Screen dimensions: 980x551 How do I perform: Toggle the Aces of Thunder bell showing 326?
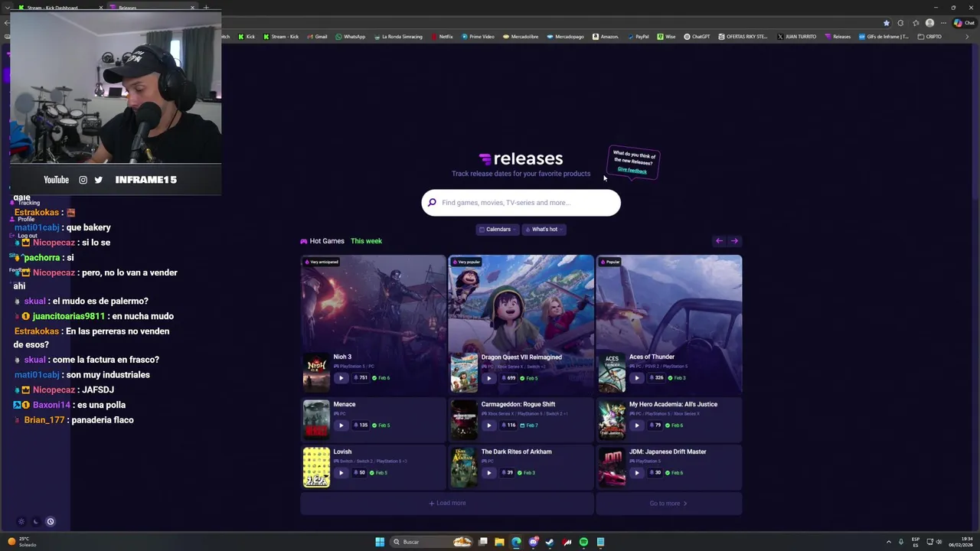pos(655,378)
